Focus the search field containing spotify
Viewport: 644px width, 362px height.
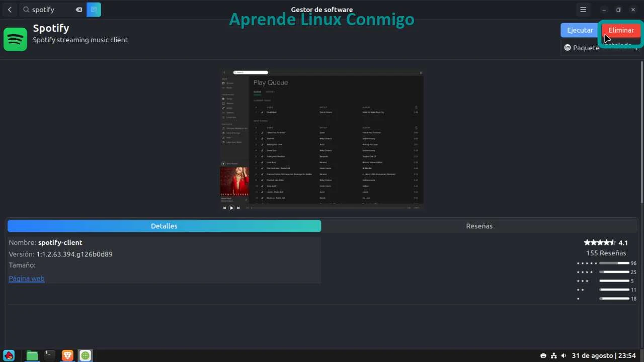52,10
